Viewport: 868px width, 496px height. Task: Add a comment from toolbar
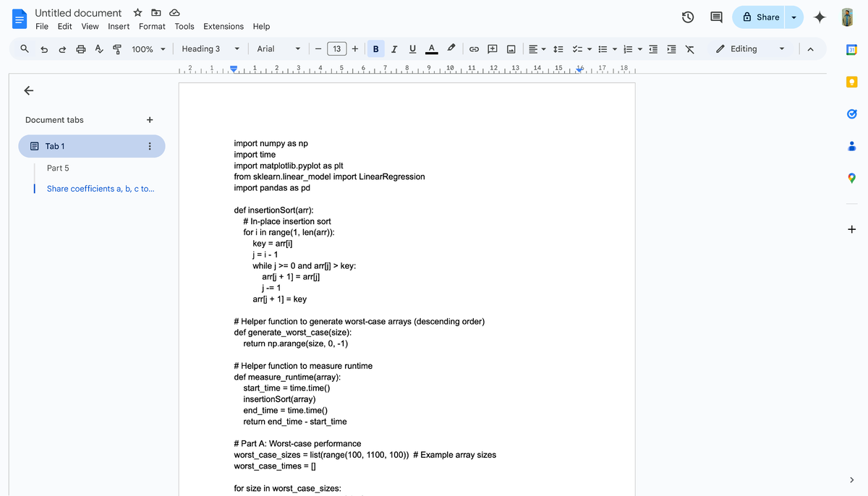493,49
